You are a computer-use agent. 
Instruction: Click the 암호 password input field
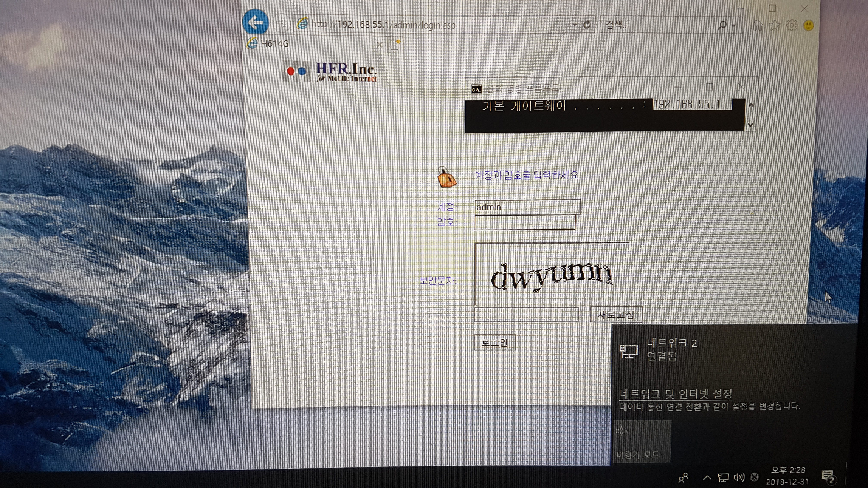[x=525, y=222]
